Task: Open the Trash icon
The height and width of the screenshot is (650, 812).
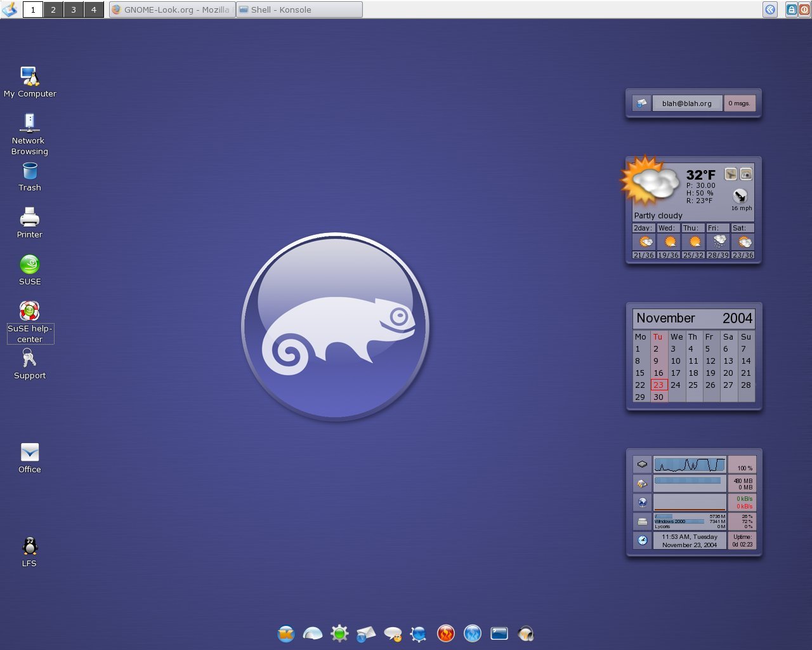Action: 30,171
